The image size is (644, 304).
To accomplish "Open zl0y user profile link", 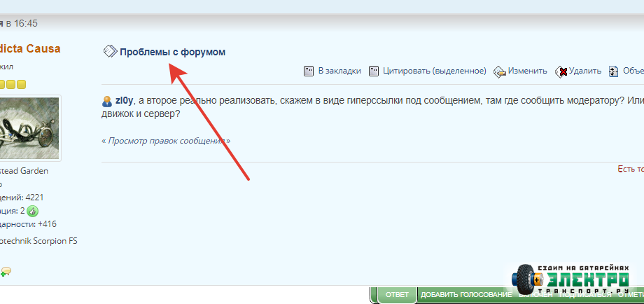I will (125, 101).
